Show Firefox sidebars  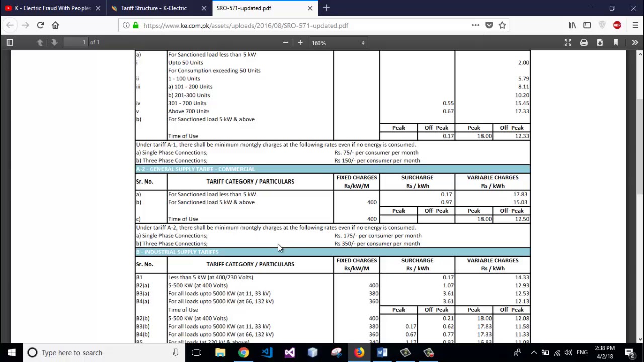coord(587,25)
